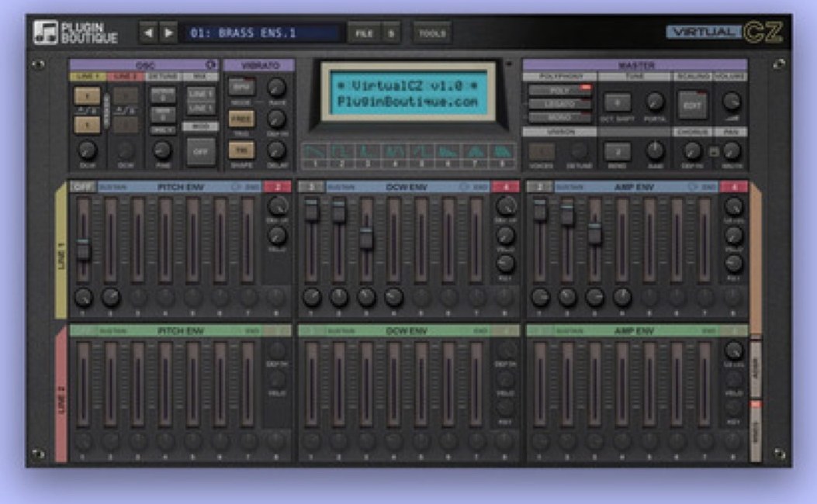The width and height of the screenshot is (817, 504).
Task: Select the yellow LINE 1 side tab
Action: tap(61, 250)
